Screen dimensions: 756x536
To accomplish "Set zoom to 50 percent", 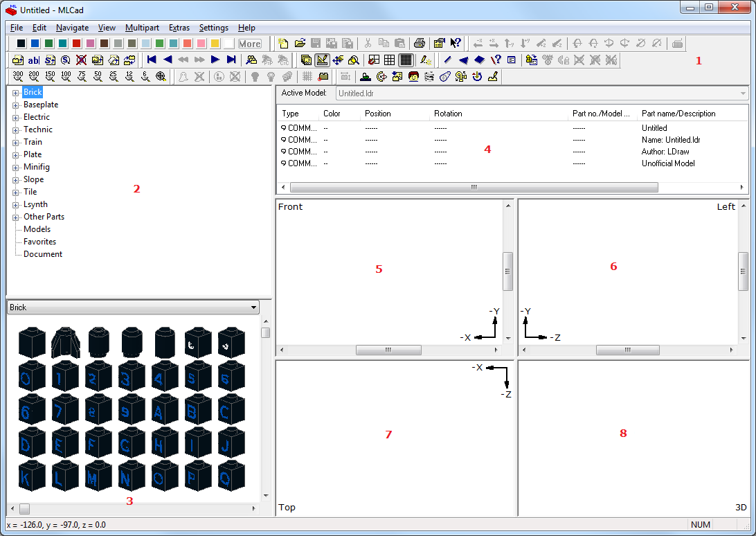I will 98,76.
